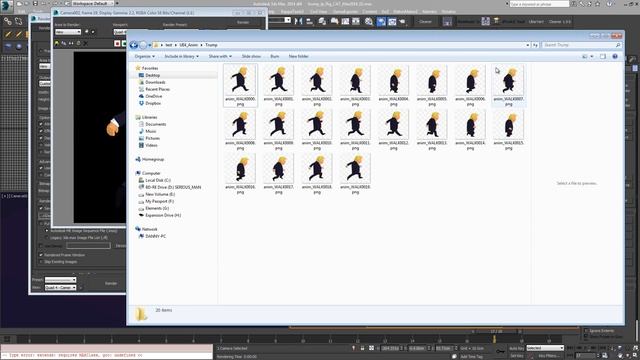
Task: Enable the Rendered Frame Window checkbox
Action: point(41,255)
